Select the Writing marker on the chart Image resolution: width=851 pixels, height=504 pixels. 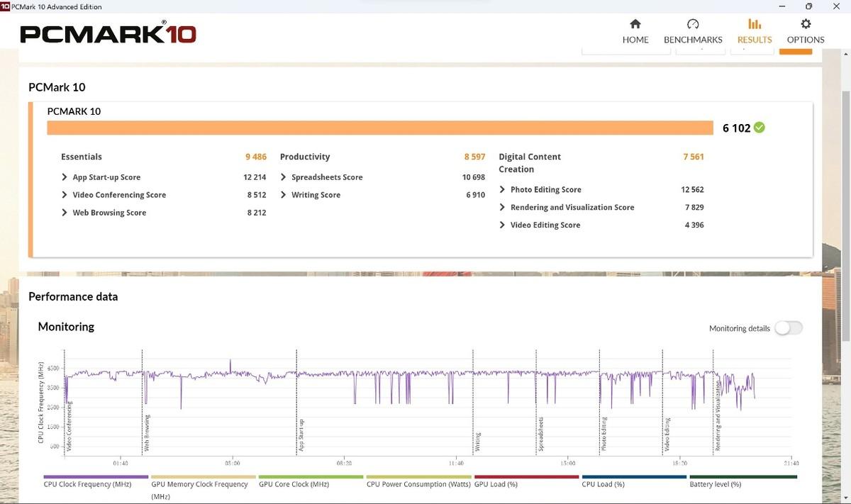[478, 443]
